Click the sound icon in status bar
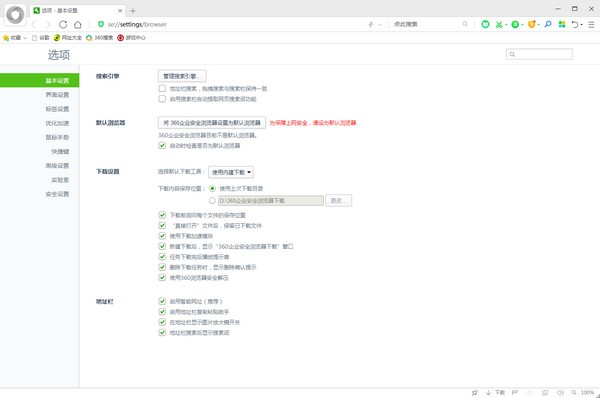 (560, 393)
